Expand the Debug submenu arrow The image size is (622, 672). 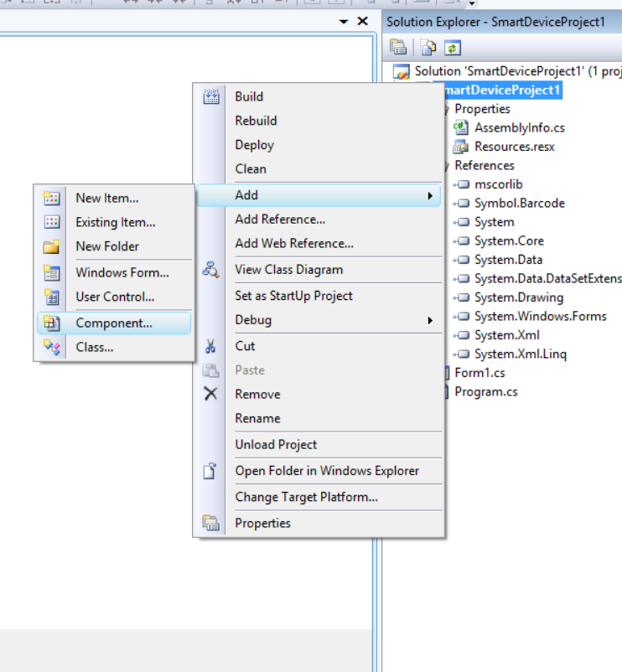[430, 321]
